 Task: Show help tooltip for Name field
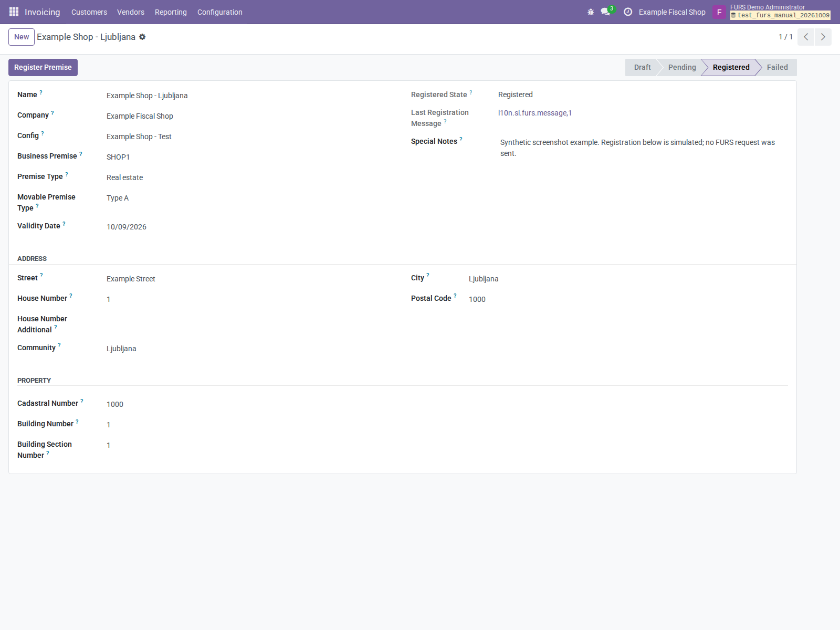point(41,92)
